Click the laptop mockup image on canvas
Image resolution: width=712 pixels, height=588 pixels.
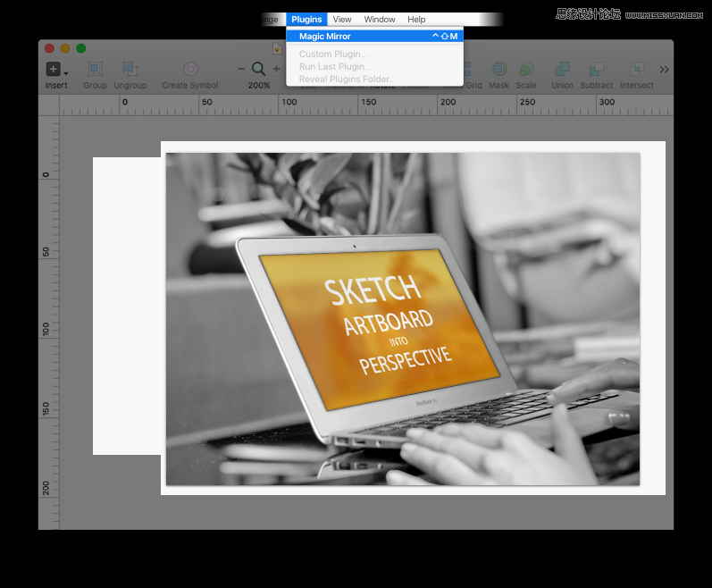(402, 318)
